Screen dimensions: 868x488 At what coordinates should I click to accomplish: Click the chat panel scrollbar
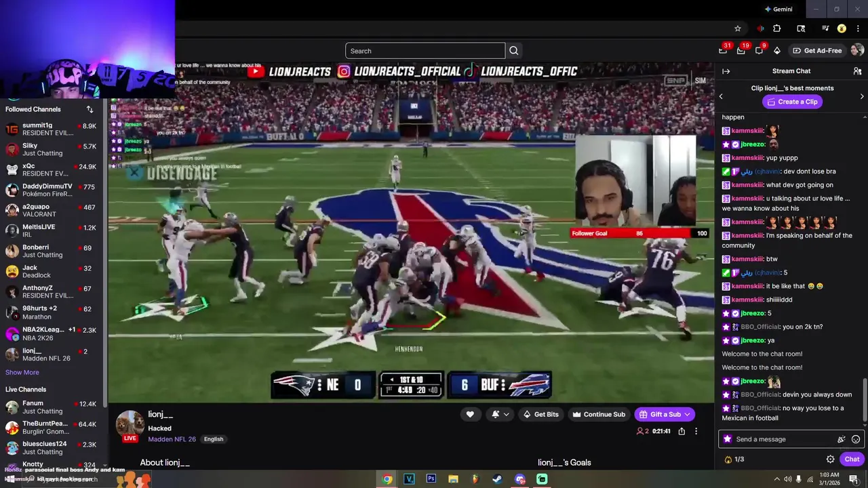pos(864,400)
